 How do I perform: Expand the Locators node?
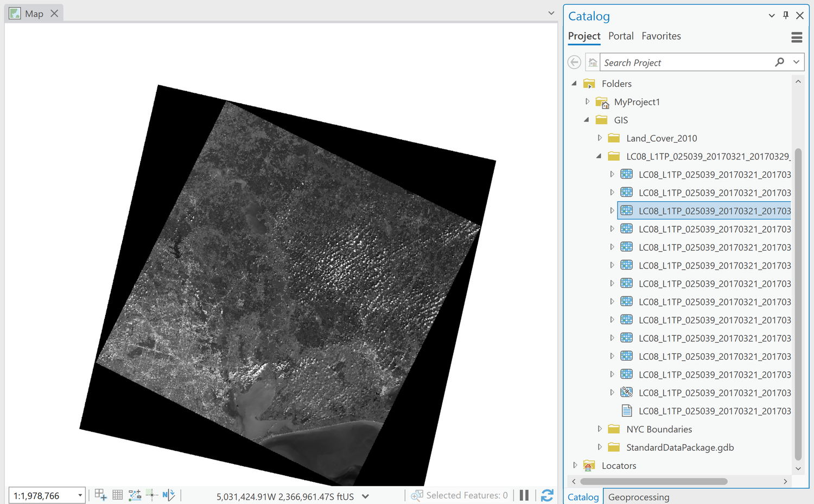pyautogui.click(x=575, y=465)
